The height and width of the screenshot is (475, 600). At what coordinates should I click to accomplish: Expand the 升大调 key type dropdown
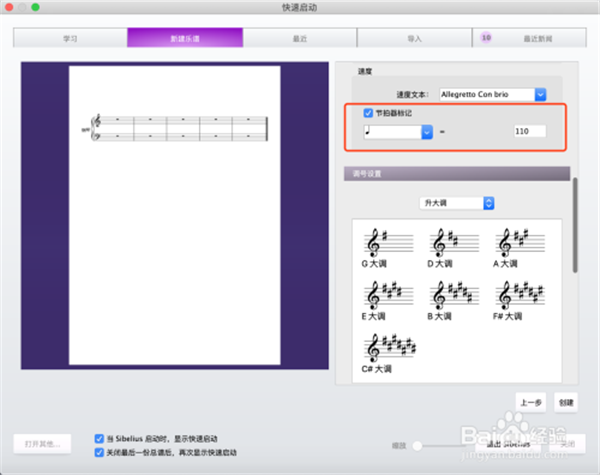[489, 203]
